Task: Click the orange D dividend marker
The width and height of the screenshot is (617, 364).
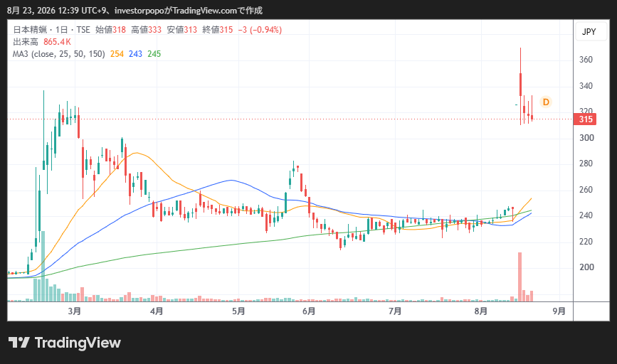Action: pos(546,102)
